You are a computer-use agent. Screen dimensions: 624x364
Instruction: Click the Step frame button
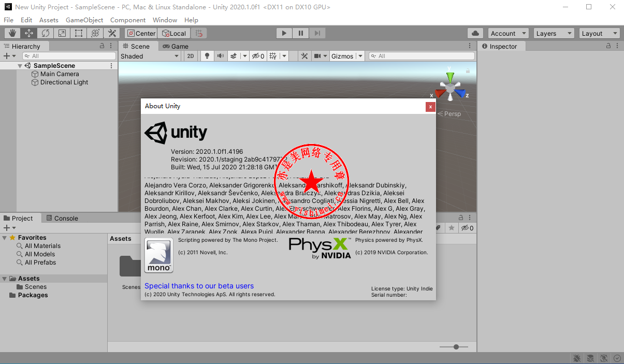click(317, 33)
